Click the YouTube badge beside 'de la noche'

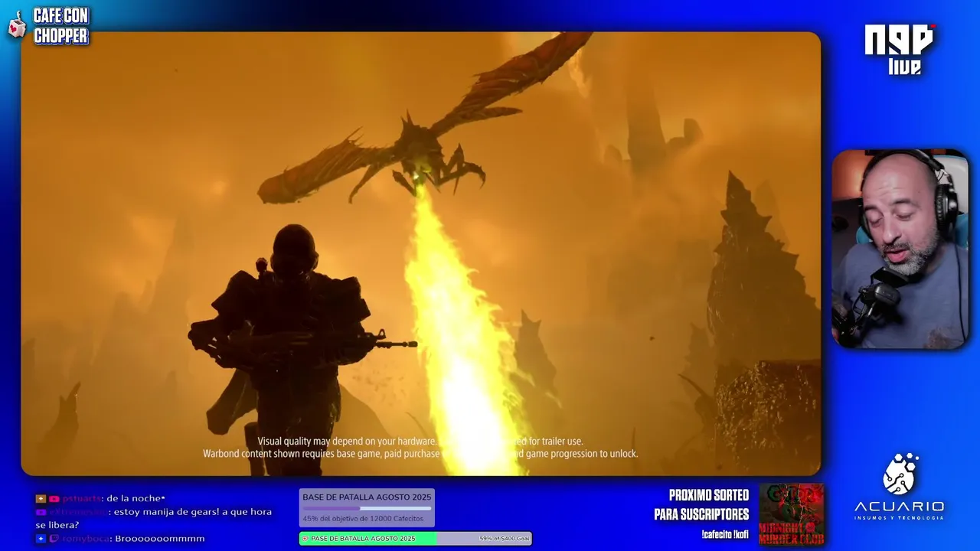click(x=54, y=499)
